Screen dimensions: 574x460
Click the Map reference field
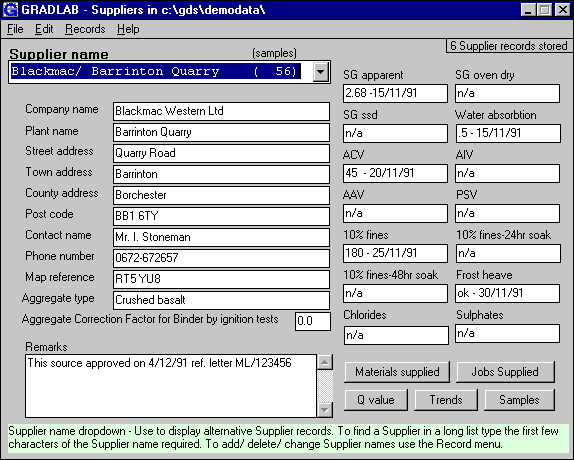[x=221, y=280]
